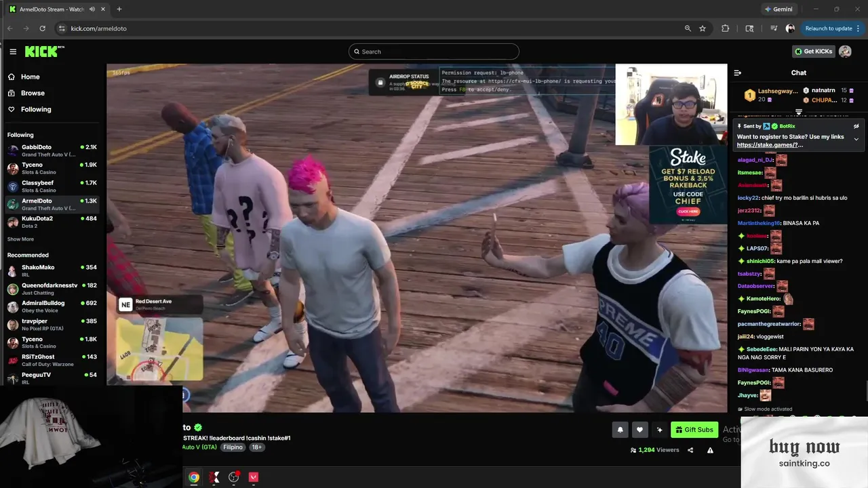Click the sparkle subscribe icon
Viewport: 868px width, 488px height.
pos(659,430)
